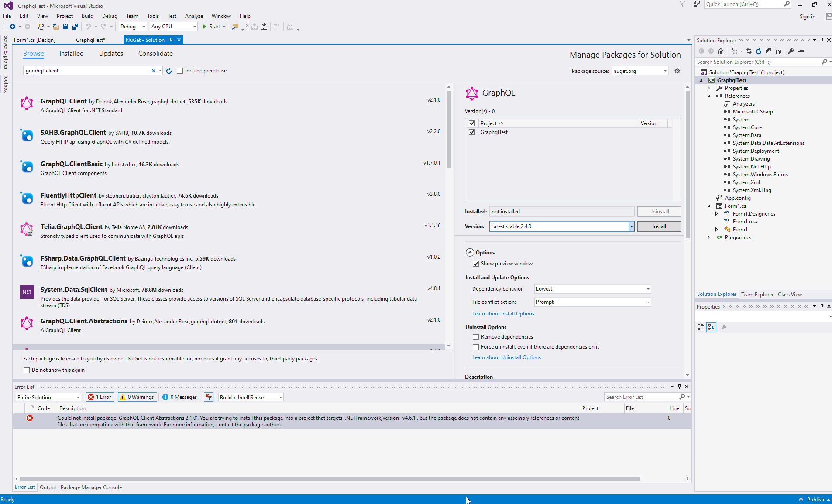Screen dimensions: 832x504
Task: Check Remove dependencies under Uninstall Options
Action: click(476, 336)
